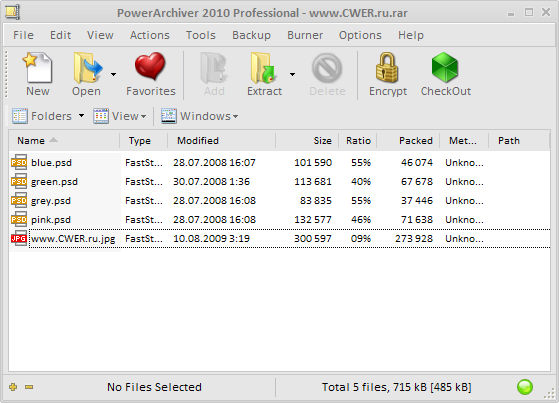Click the modified date 30.07.2008 1:36

(x=211, y=182)
